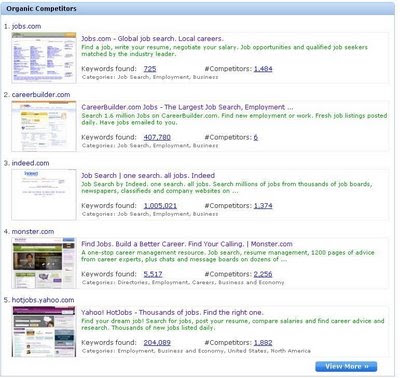Click the View More button
The image size is (400, 378).
point(346,366)
